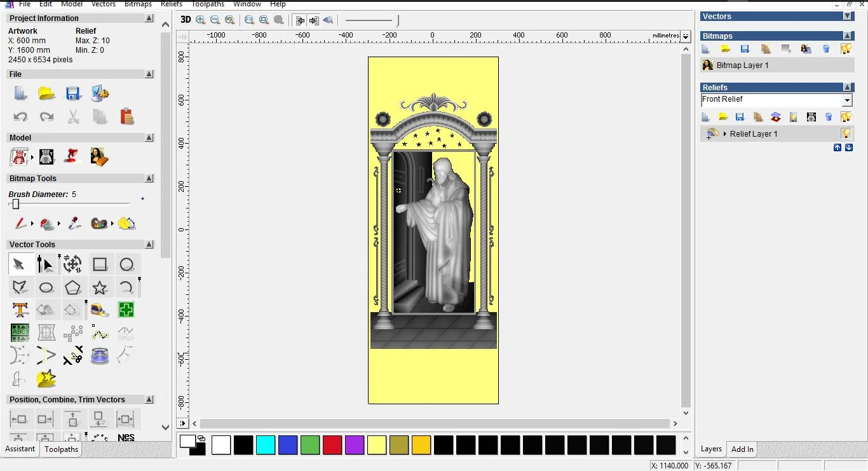This screenshot has width=868, height=471.
Task: Select the create rectangle vector tool
Action: (x=100, y=264)
